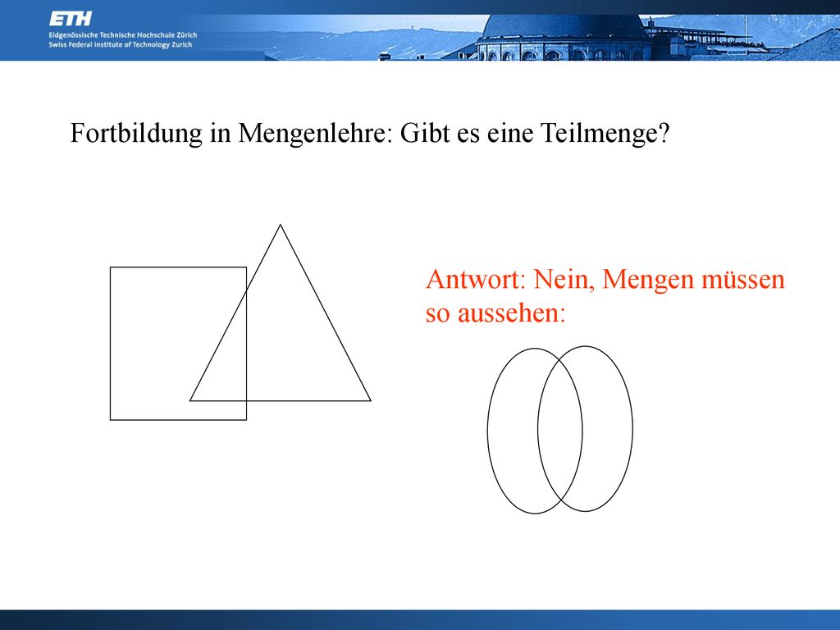Click the red text 'so aussehen:'
The height and width of the screenshot is (630, 840).
tap(495, 313)
